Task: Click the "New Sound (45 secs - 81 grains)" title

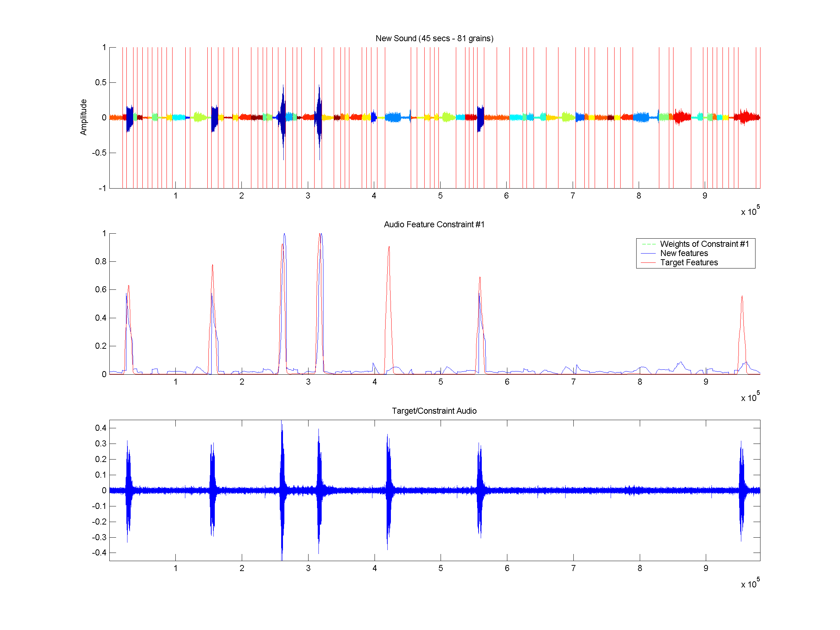Action: [434, 38]
